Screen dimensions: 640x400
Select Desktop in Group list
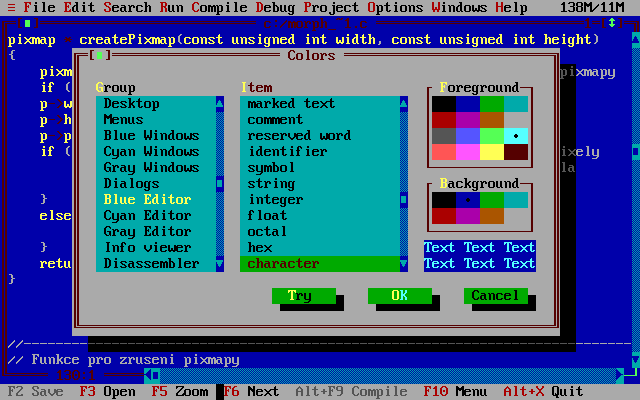(x=156, y=104)
